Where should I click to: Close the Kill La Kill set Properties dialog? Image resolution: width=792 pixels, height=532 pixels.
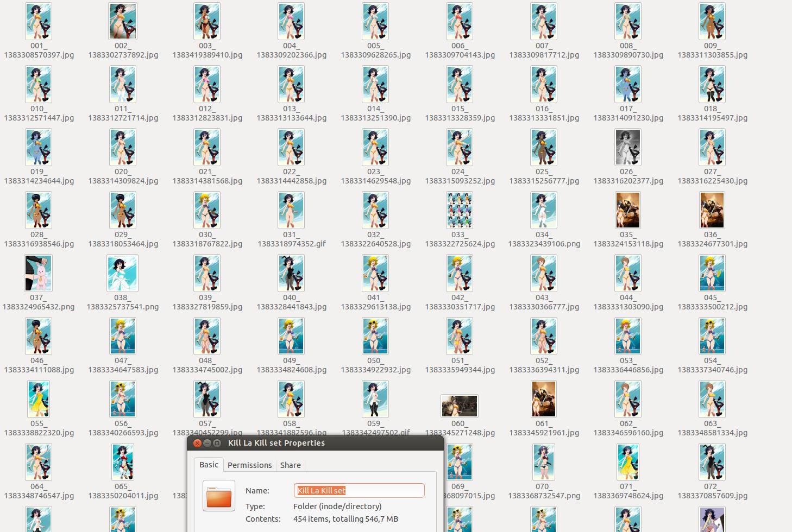[197, 443]
